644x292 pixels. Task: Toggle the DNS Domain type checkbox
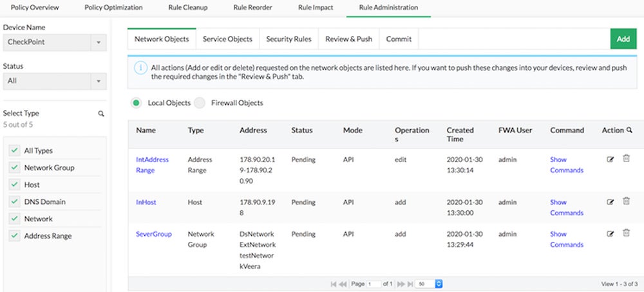14,202
